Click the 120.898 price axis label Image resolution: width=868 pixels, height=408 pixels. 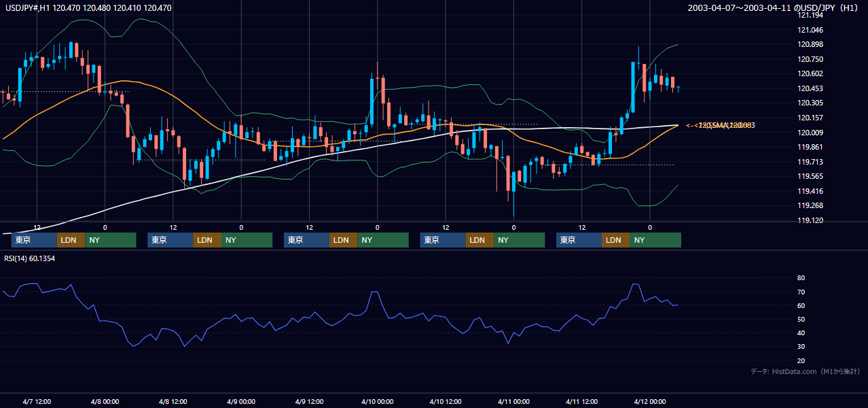tap(810, 44)
